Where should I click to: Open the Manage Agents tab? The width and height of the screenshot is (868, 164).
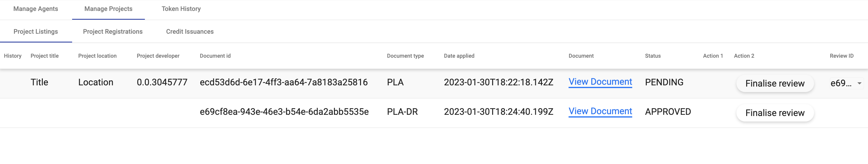click(x=36, y=9)
